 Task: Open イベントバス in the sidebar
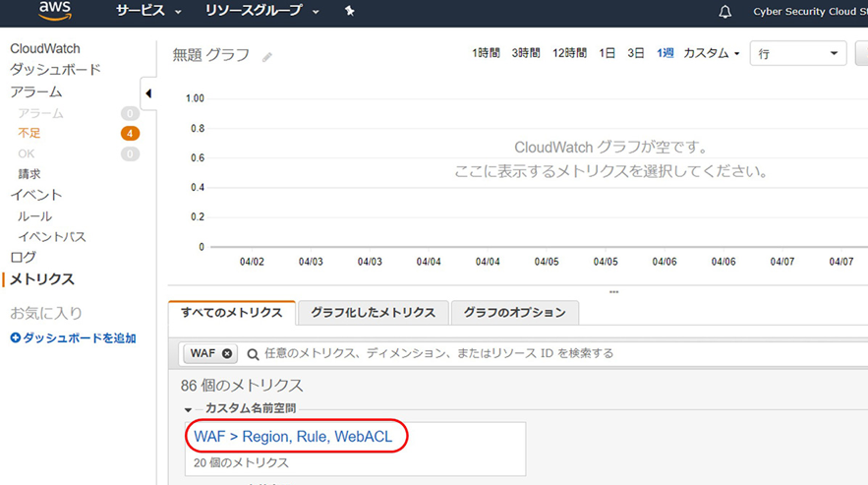click(52, 237)
